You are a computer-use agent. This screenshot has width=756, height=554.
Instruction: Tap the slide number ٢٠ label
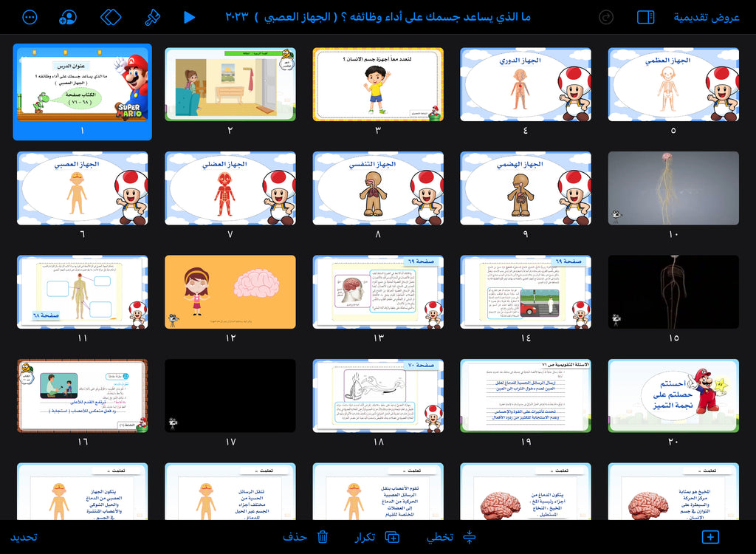673,442
